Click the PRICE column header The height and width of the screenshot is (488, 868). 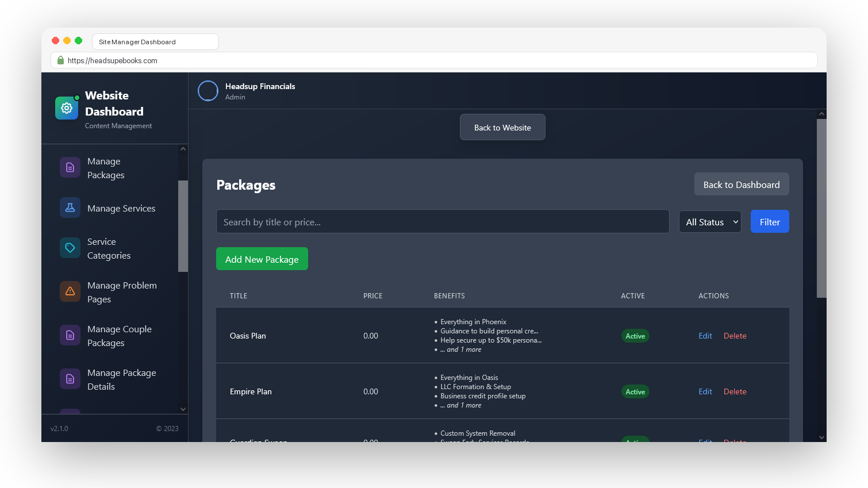[372, 296]
